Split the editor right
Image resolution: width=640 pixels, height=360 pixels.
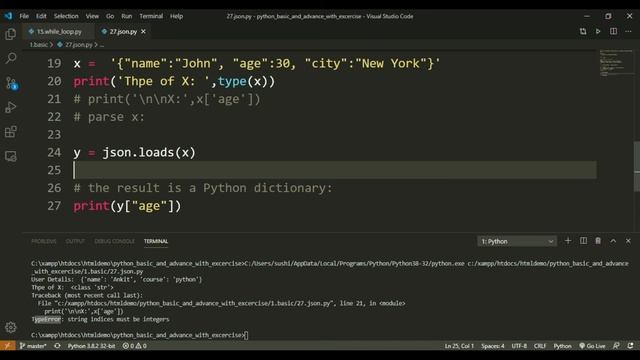point(613,31)
